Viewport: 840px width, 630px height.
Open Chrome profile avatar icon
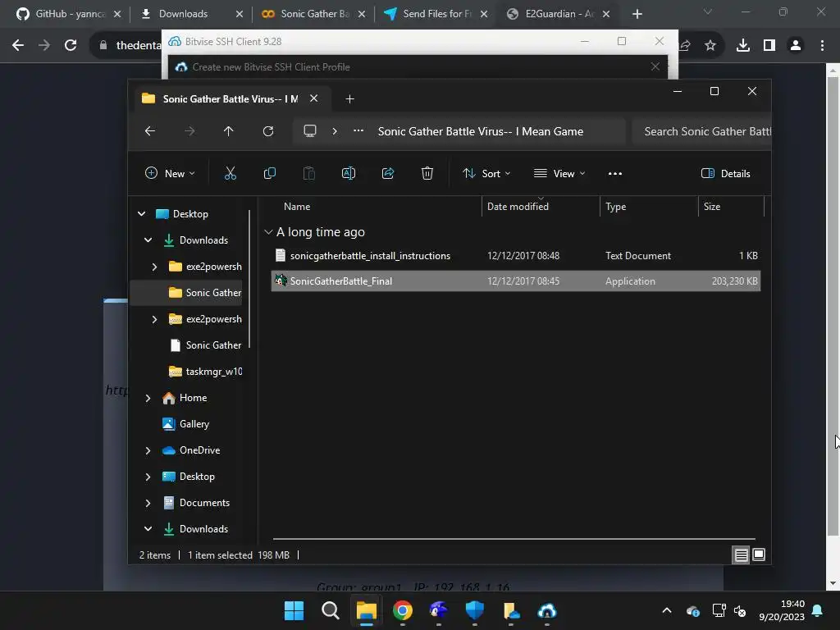tap(796, 46)
